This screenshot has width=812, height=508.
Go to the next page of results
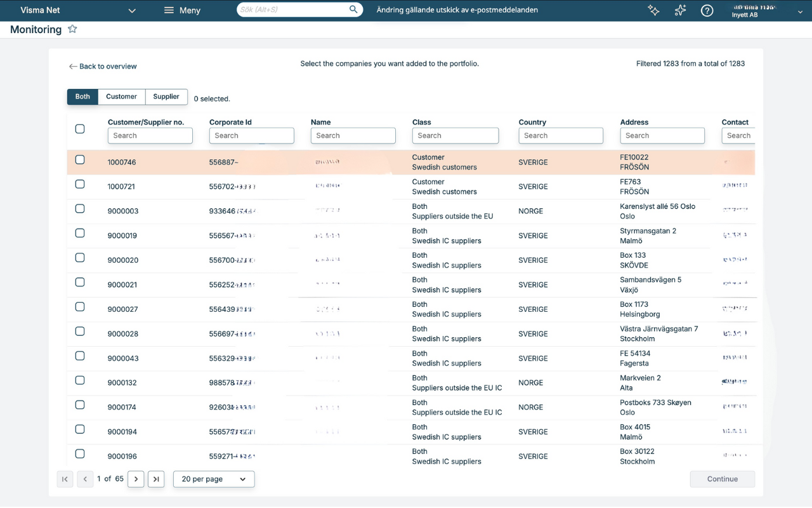click(136, 479)
